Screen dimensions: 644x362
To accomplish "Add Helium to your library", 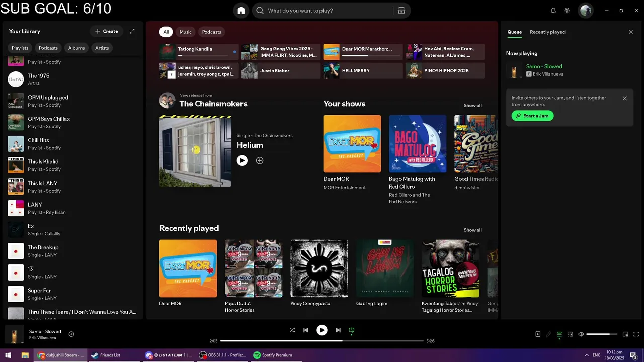I will coord(260,160).
